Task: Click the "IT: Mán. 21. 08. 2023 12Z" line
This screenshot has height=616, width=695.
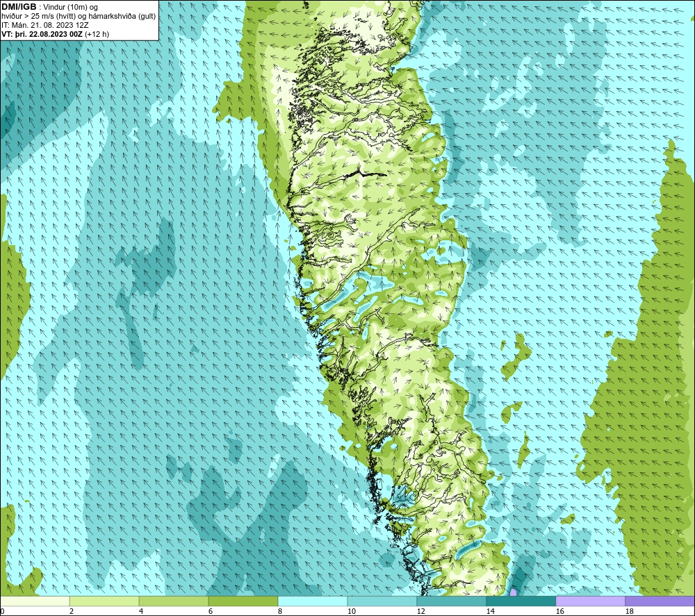Action: (44, 25)
